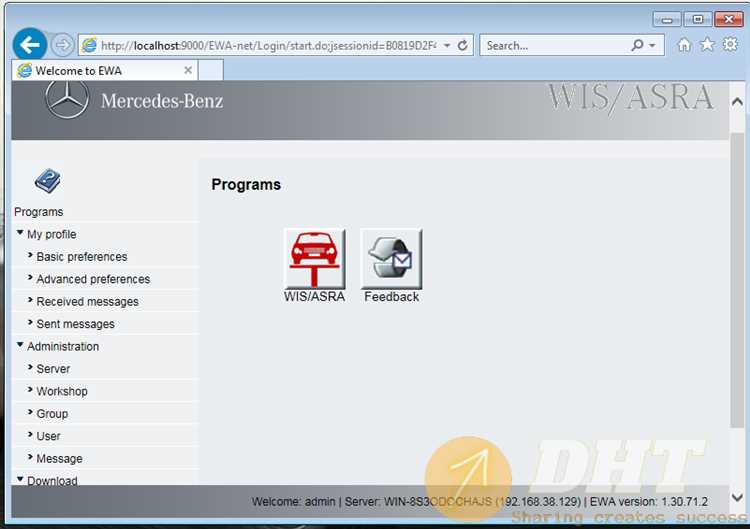Go back with browser back arrow
The width and height of the screenshot is (750, 529).
pyautogui.click(x=30, y=45)
